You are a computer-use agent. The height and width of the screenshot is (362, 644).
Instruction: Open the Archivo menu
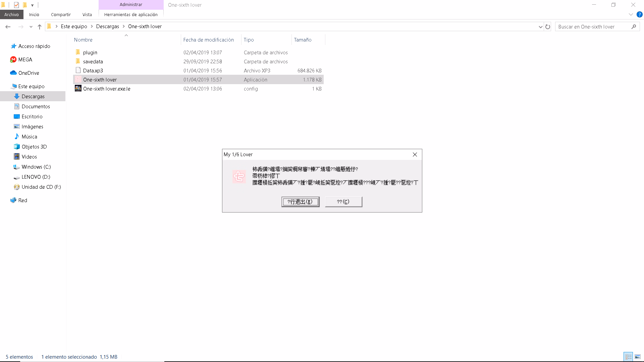coord(11,14)
